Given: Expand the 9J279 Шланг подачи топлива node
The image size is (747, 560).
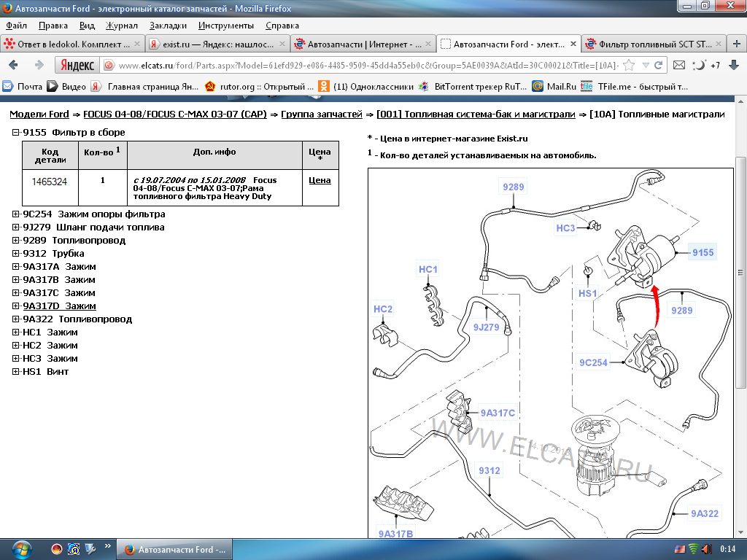Looking at the screenshot, I should [x=16, y=227].
